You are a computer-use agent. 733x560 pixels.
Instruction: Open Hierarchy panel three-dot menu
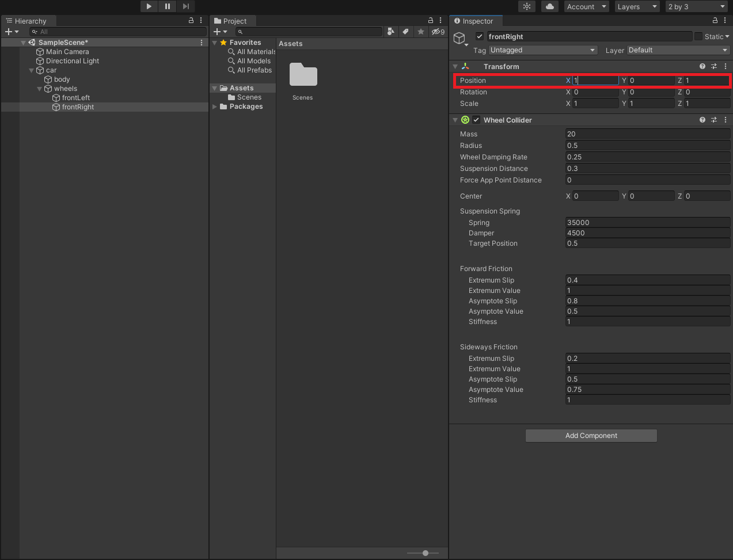point(201,20)
